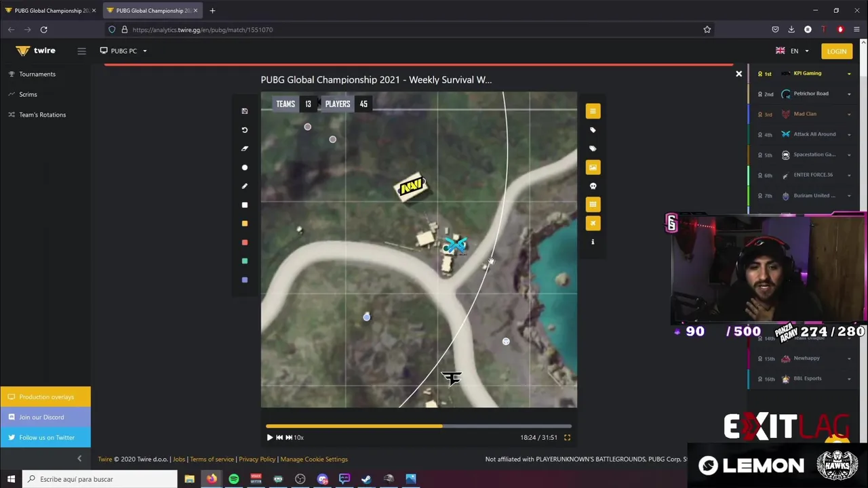Close the match viewer with the X

739,74
